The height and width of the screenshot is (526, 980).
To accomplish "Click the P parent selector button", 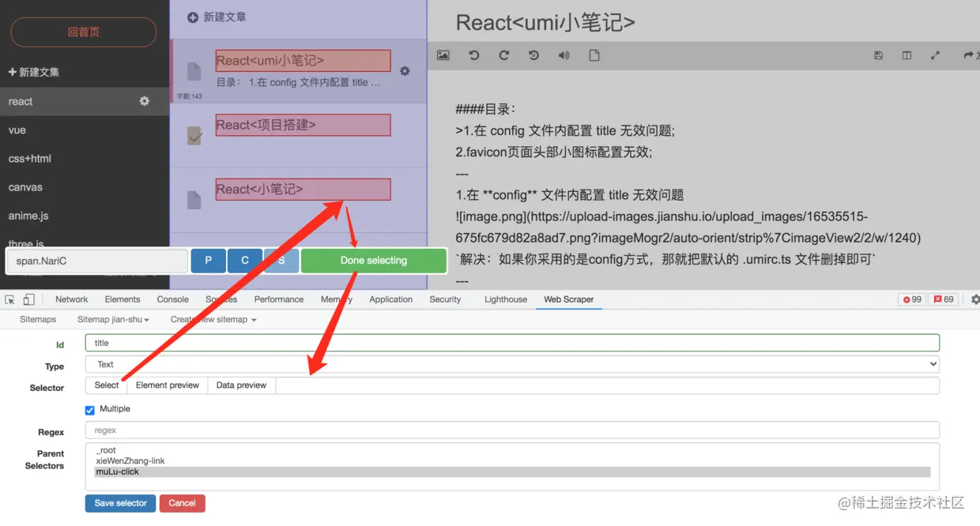I will coord(209,261).
